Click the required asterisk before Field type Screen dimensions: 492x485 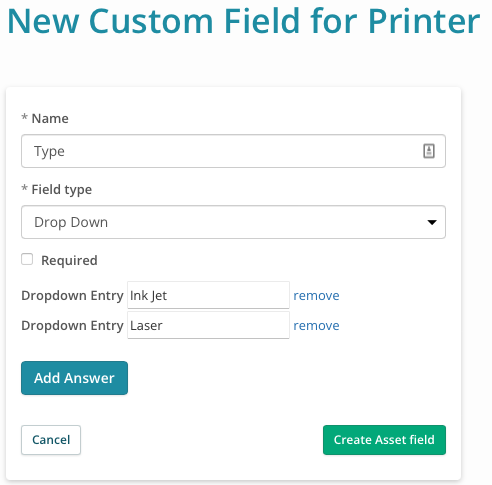tap(24, 188)
